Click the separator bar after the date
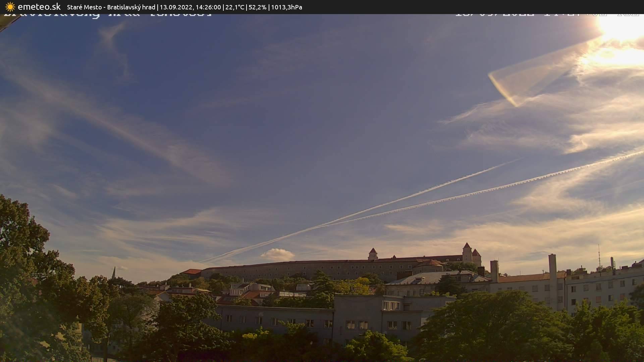 coord(223,7)
